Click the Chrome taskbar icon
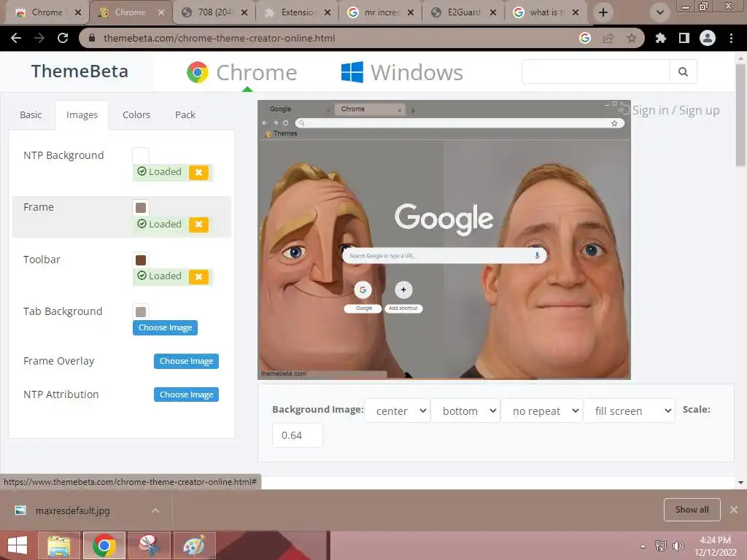 pyautogui.click(x=104, y=545)
